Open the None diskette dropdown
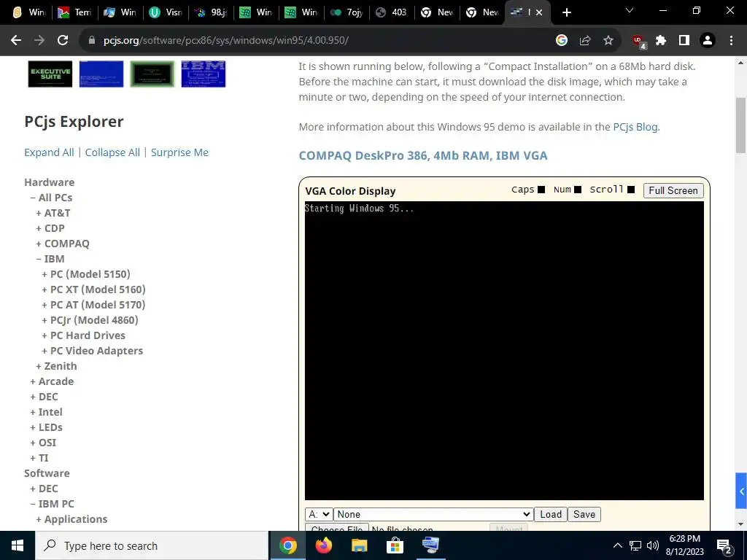This screenshot has width=747, height=560. pyautogui.click(x=433, y=514)
